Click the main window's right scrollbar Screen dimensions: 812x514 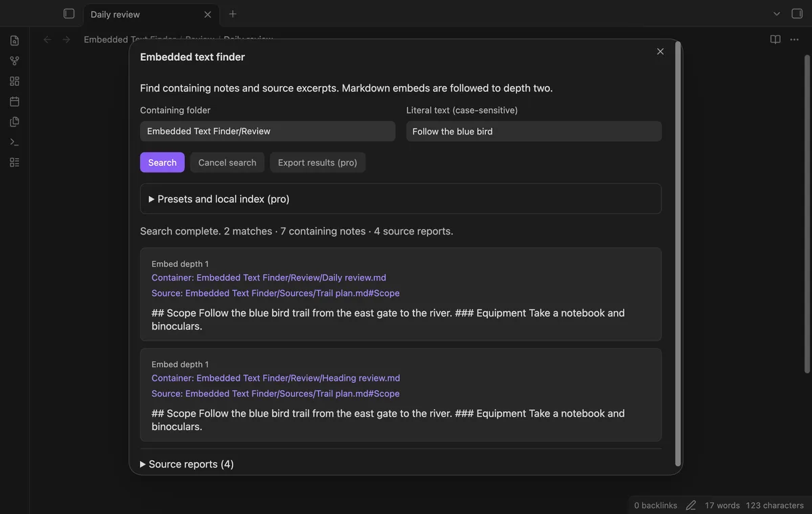(x=807, y=213)
